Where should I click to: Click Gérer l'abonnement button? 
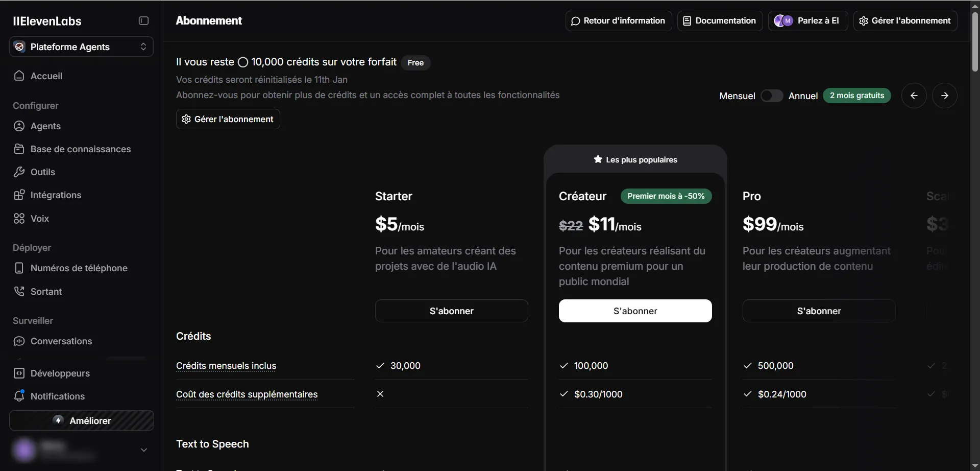tap(228, 119)
